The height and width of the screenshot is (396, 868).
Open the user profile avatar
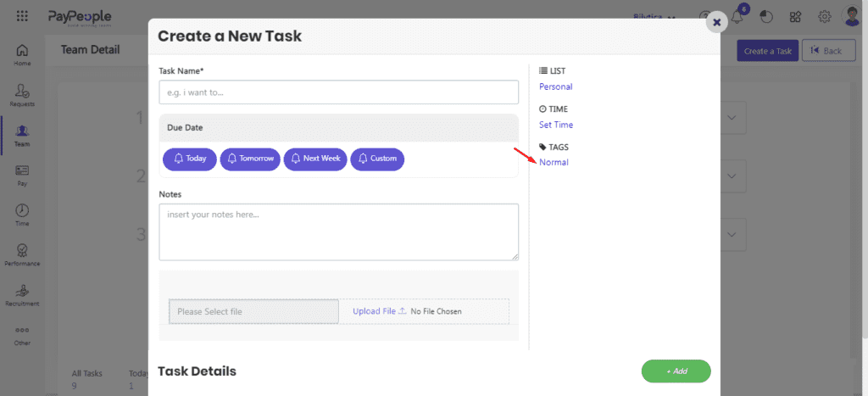(853, 16)
